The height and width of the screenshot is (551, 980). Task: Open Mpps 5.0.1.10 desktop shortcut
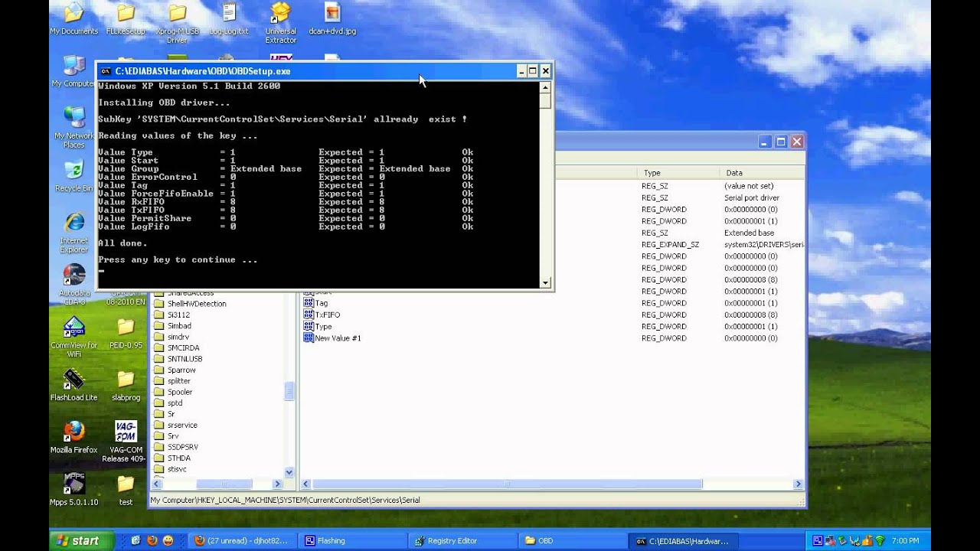pos(74,489)
